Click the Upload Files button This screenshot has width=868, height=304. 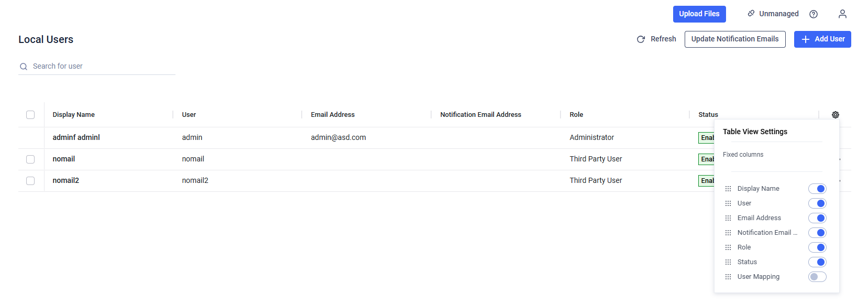tap(699, 14)
